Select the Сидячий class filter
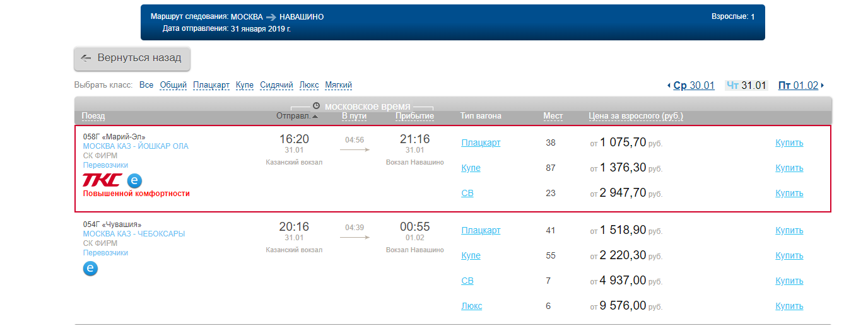868x326 pixels. click(x=276, y=85)
